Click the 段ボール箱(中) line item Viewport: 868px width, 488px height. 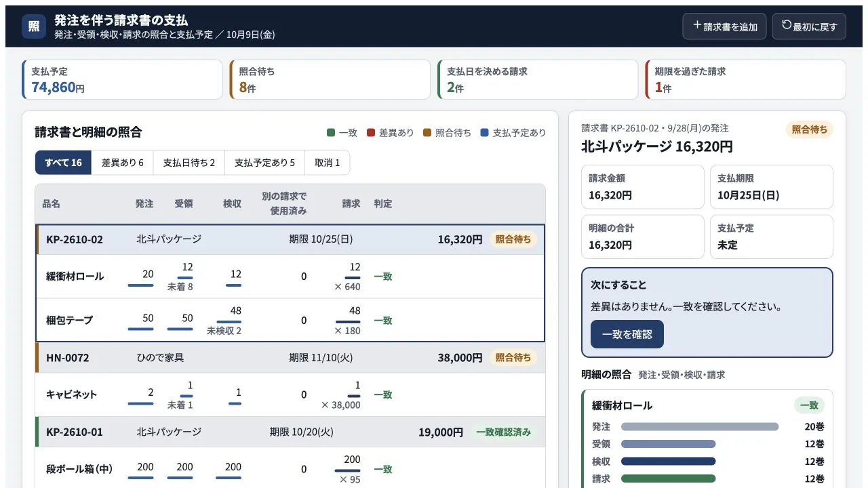tap(290, 468)
